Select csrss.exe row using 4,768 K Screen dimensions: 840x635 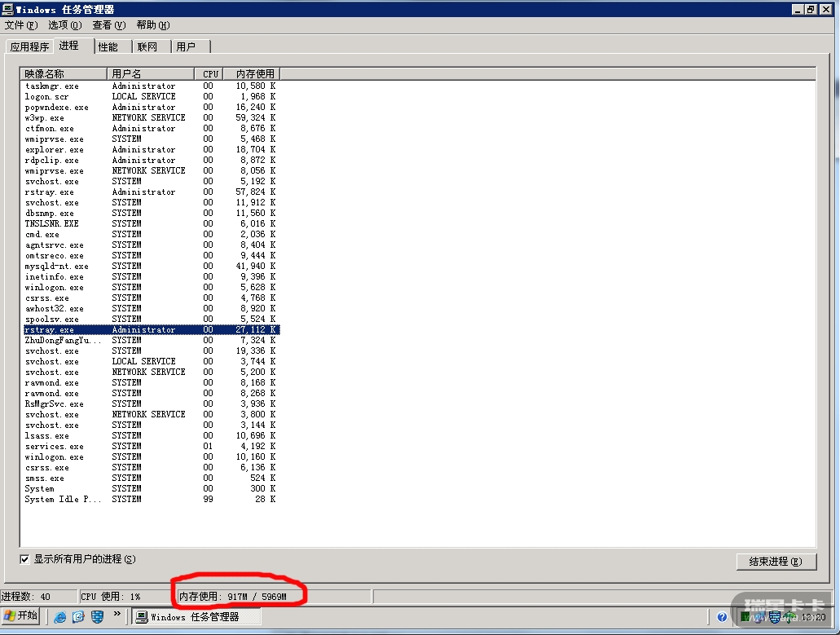click(x=151, y=298)
